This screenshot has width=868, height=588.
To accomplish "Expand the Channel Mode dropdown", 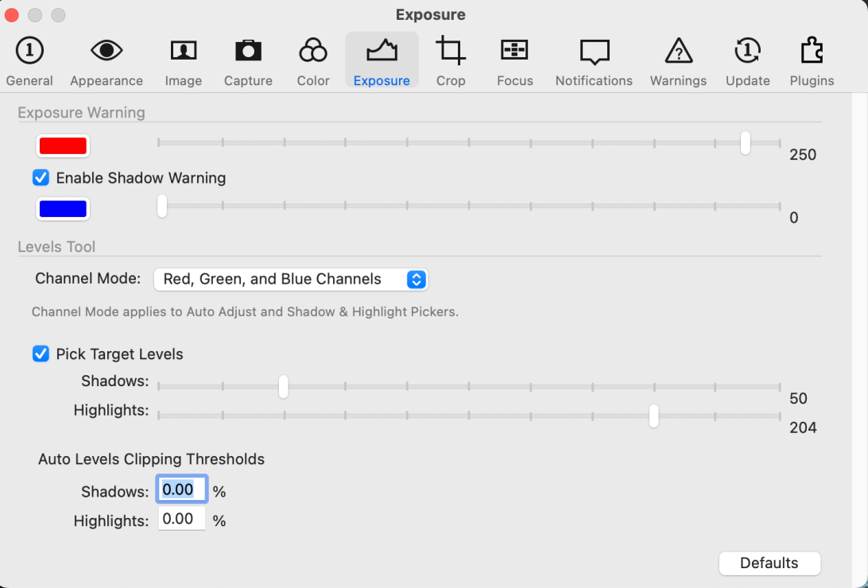I will (291, 279).
